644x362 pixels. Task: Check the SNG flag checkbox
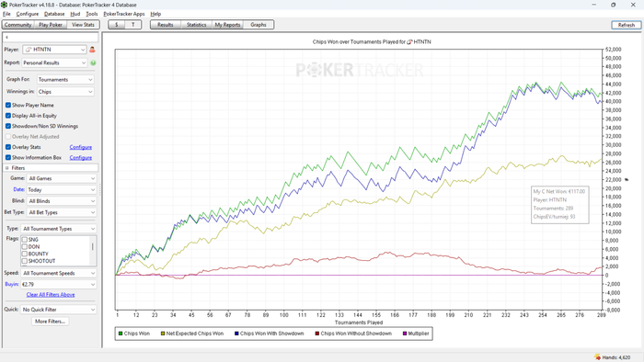[25, 240]
